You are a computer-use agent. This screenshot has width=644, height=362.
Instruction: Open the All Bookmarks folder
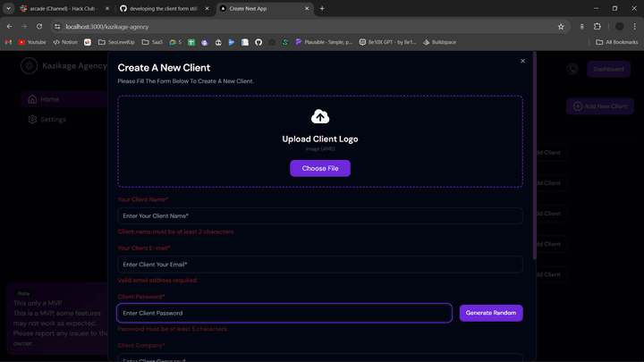point(616,42)
